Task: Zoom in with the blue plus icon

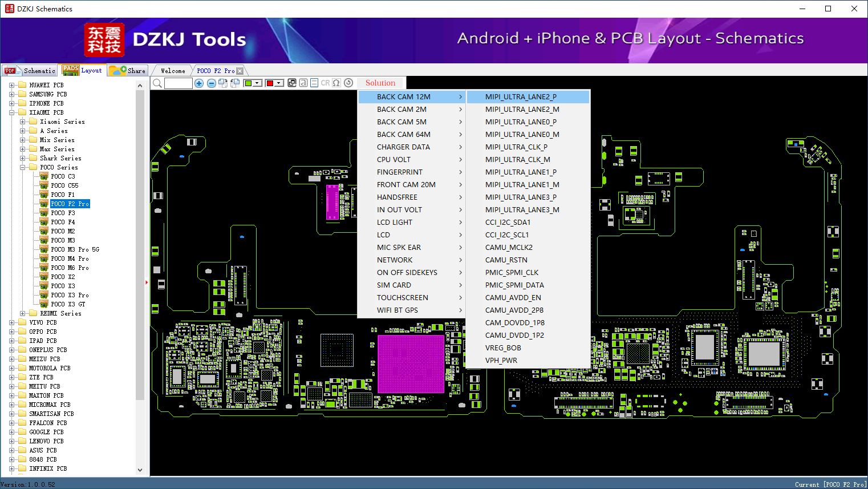Action: coord(199,83)
